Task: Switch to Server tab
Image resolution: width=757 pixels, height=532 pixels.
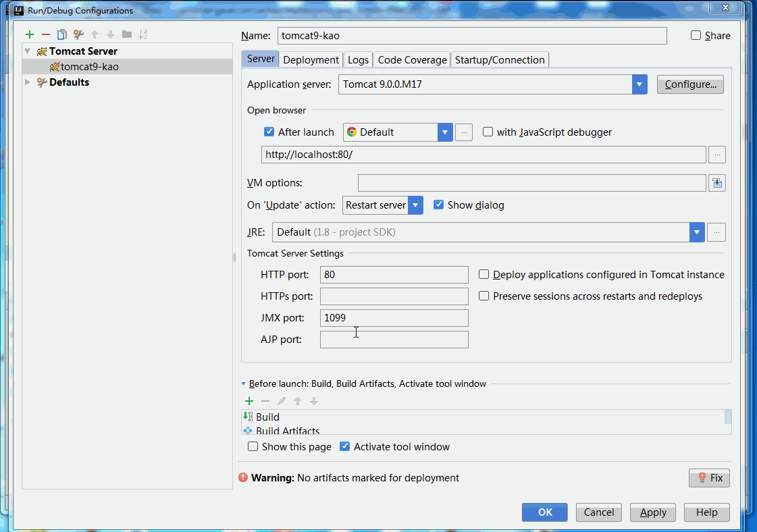Action: pos(260,59)
